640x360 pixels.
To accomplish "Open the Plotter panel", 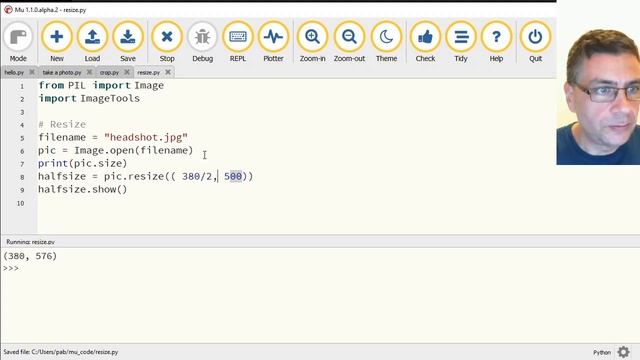I will (x=273, y=42).
